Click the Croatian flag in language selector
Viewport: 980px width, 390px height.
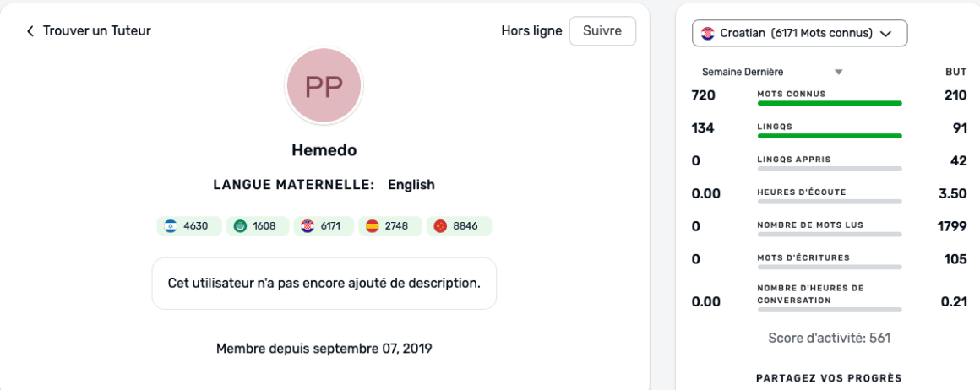point(707,34)
